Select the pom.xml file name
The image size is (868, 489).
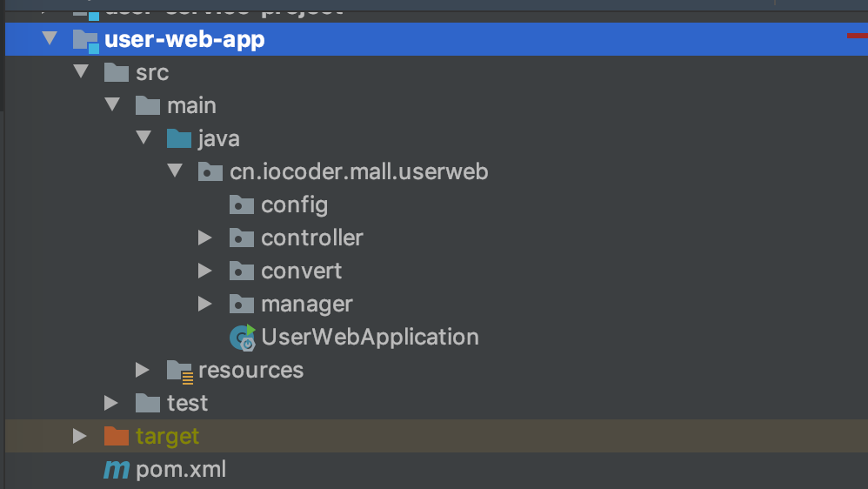point(181,470)
